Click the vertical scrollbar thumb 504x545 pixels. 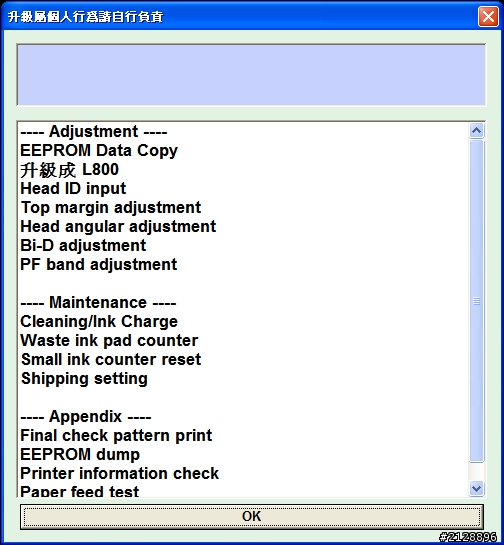coord(476,301)
